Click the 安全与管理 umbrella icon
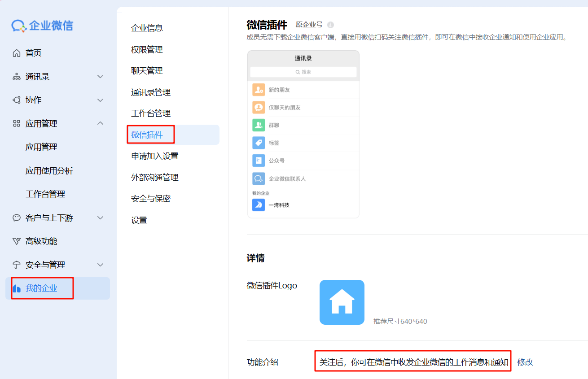Image resolution: width=588 pixels, height=379 pixels. coord(17,265)
